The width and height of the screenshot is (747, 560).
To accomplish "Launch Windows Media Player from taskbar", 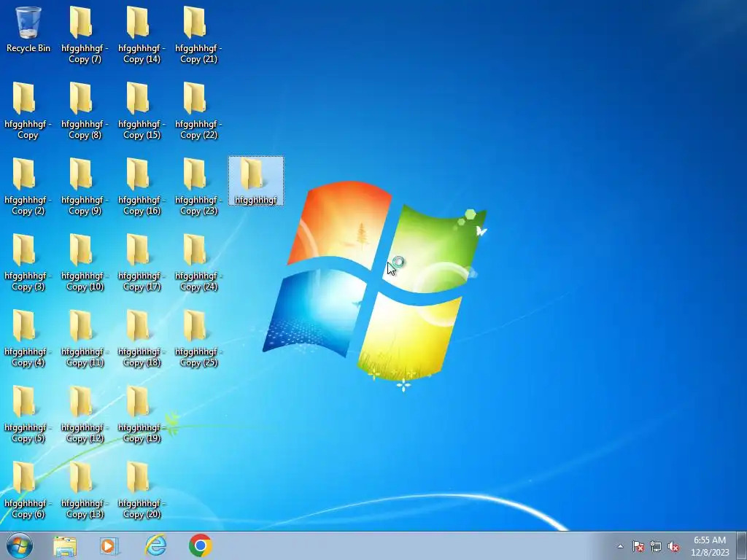I will click(x=109, y=546).
